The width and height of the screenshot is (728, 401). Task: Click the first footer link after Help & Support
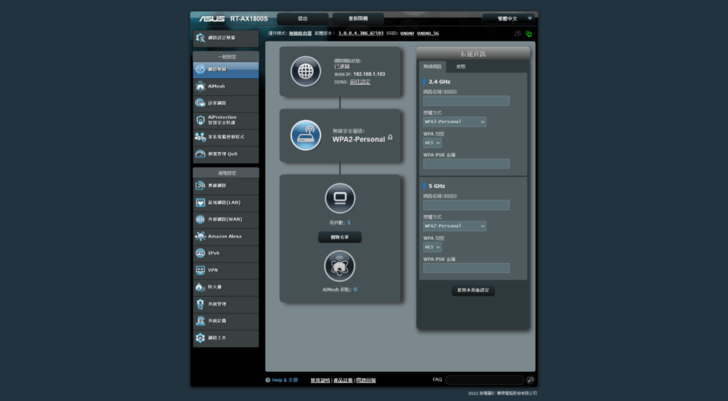point(320,380)
